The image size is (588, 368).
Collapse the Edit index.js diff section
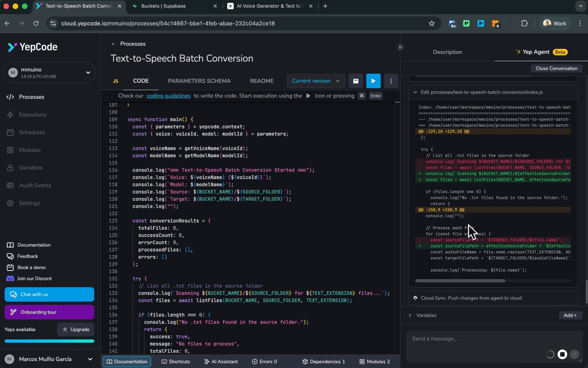415,92
